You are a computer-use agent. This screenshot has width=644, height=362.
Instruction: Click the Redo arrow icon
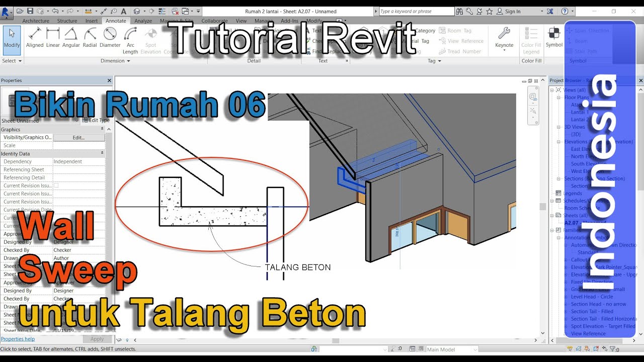69,11
